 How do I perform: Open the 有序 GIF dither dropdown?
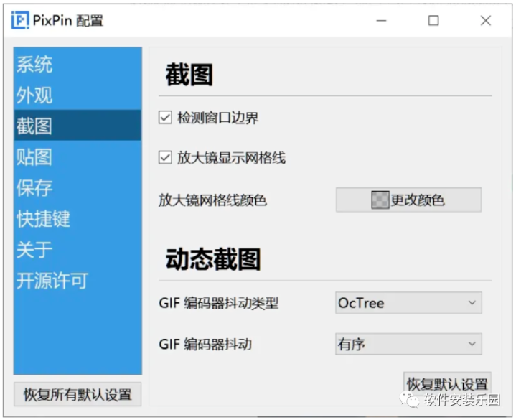[x=408, y=344]
